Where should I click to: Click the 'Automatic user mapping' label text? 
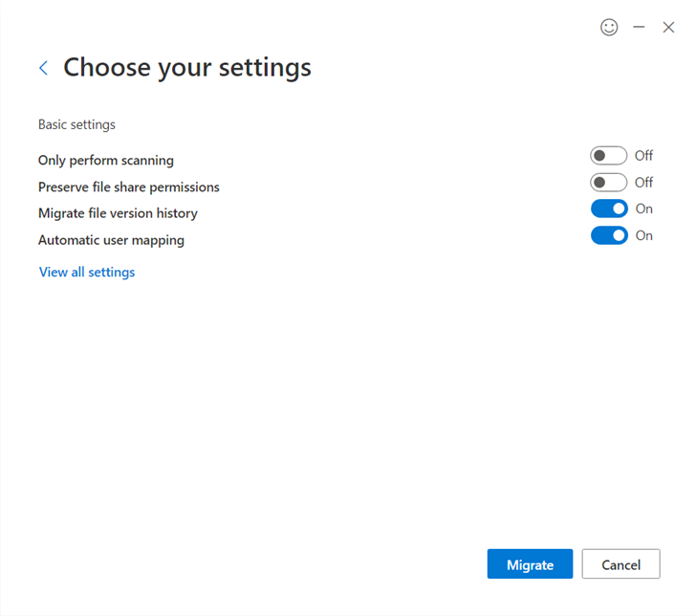pyautogui.click(x=111, y=240)
